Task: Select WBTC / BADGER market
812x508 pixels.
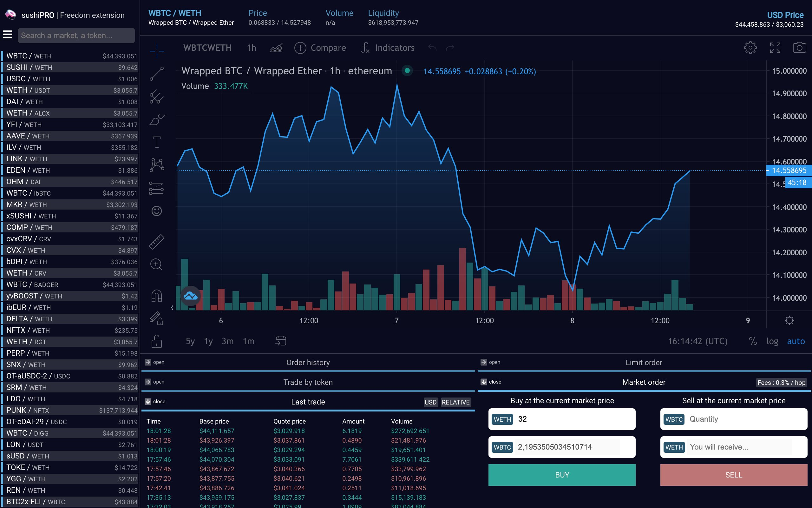Action: [x=70, y=284]
